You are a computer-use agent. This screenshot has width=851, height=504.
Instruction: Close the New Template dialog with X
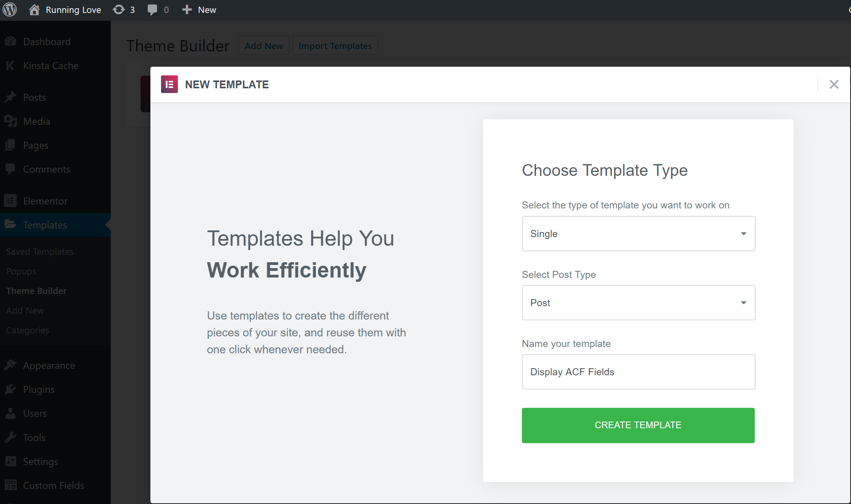834,84
